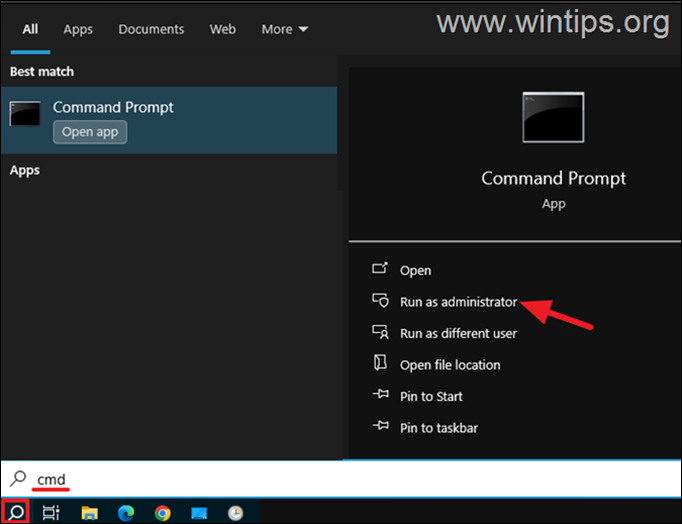Image resolution: width=682 pixels, height=524 pixels.
Task: Switch to the Apps filter tab
Action: pos(78,30)
